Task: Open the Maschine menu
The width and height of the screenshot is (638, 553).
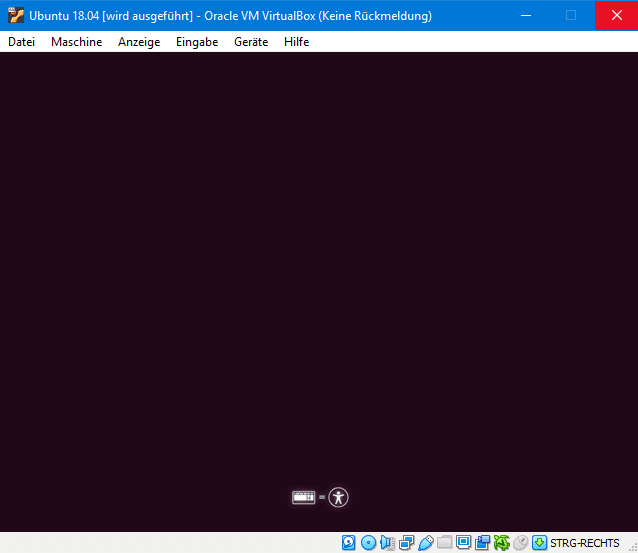Action: [x=76, y=42]
